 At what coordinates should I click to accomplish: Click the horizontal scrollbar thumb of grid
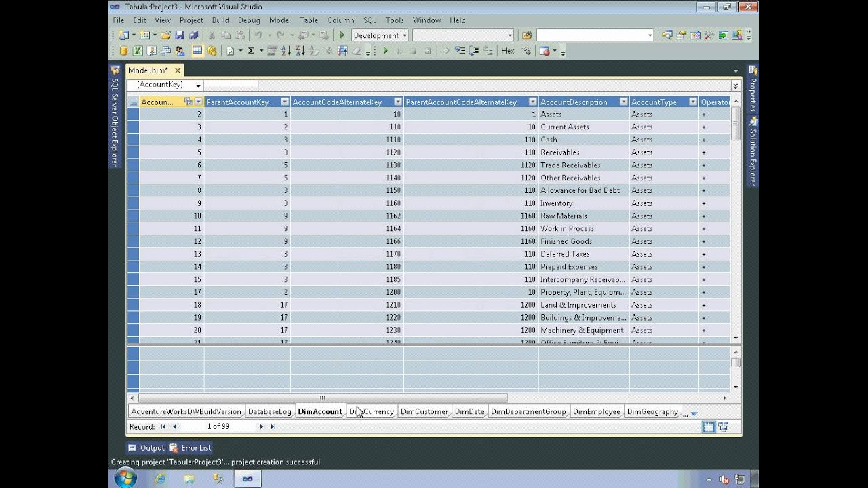[x=323, y=398]
